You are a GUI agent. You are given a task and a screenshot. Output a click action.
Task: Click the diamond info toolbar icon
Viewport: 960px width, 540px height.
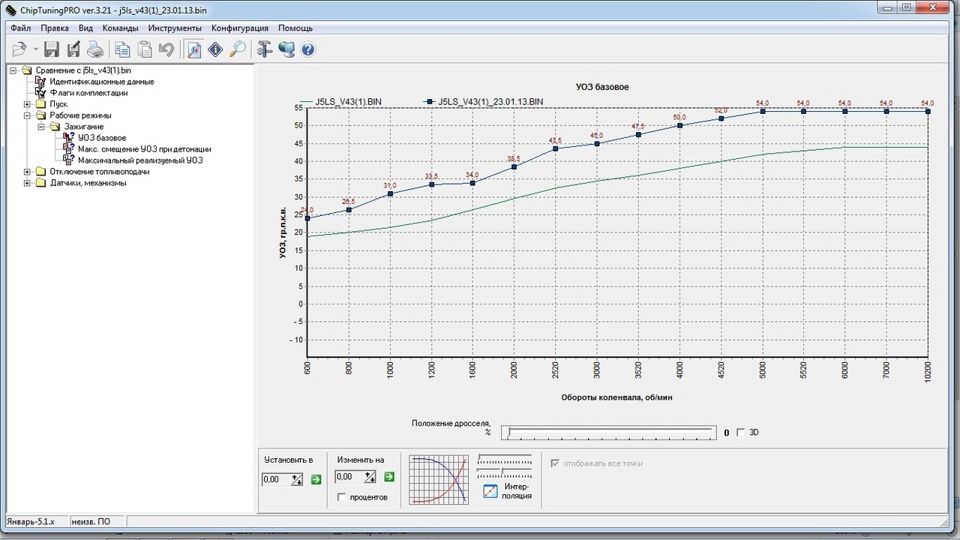pos(216,49)
